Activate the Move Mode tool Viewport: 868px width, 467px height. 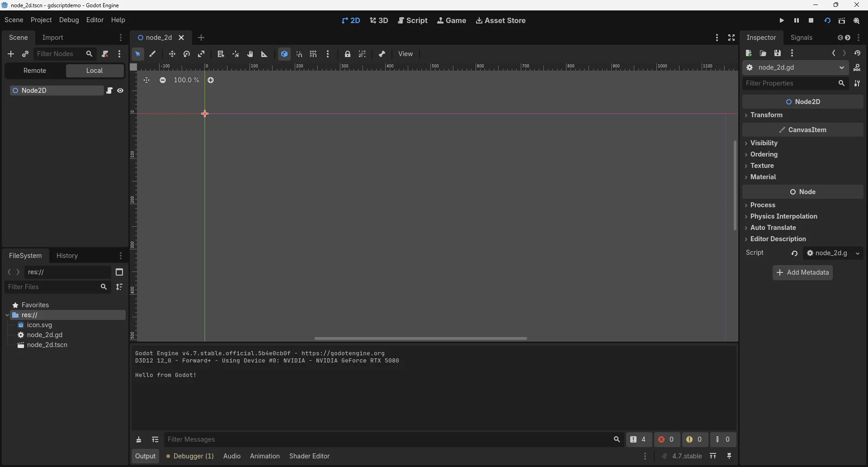pyautogui.click(x=172, y=54)
